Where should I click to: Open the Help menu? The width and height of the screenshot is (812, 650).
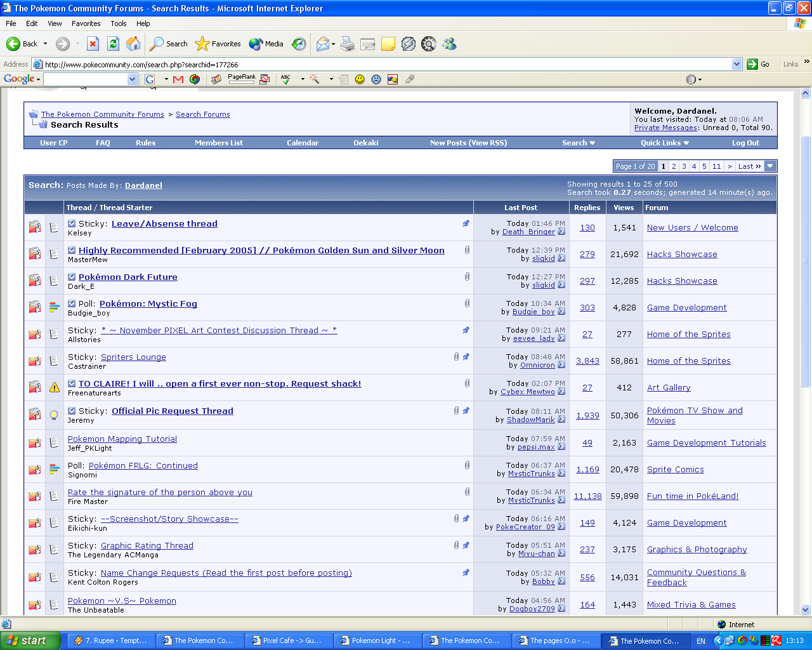(143, 23)
